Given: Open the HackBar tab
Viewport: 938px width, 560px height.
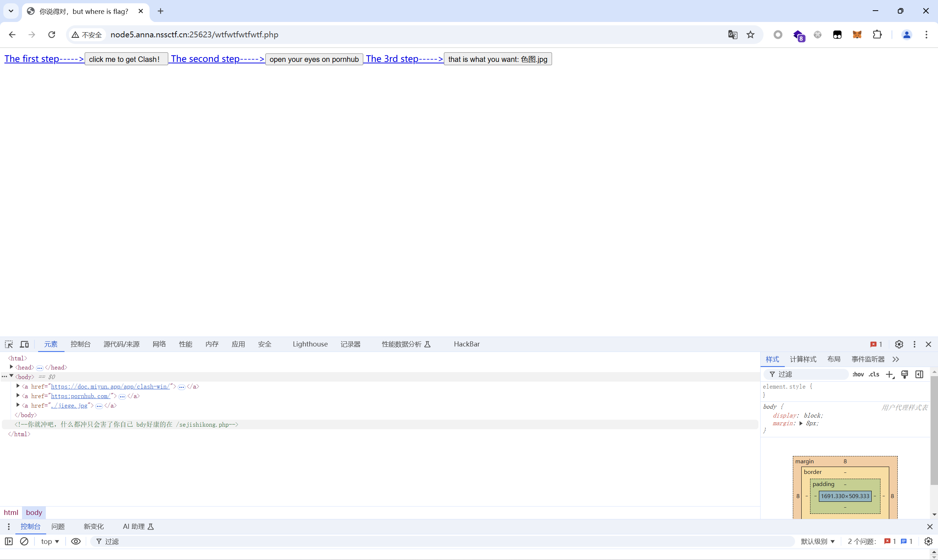Looking at the screenshot, I should [467, 344].
